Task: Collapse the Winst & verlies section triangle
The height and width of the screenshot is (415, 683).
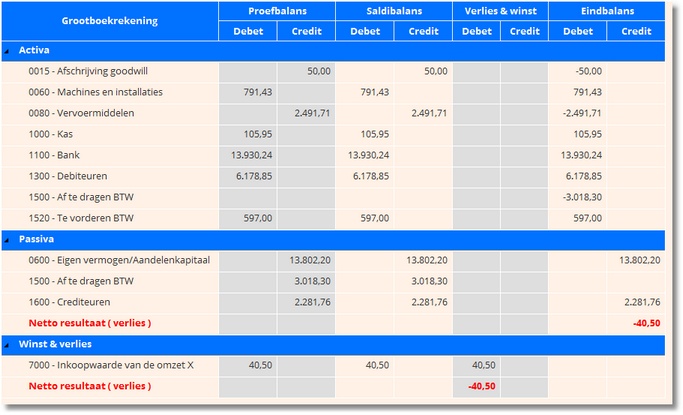Action: pos(8,345)
